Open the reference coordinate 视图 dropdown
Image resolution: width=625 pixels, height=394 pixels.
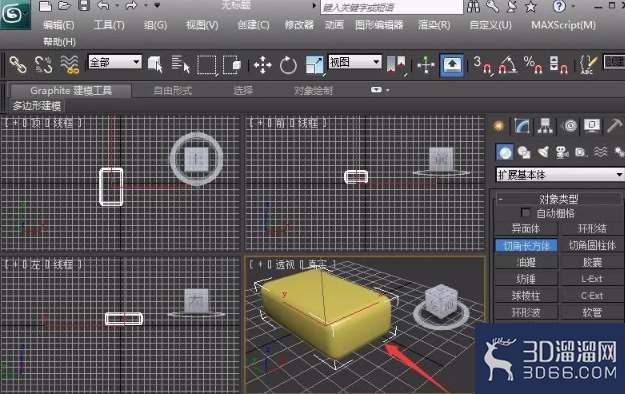(x=355, y=62)
